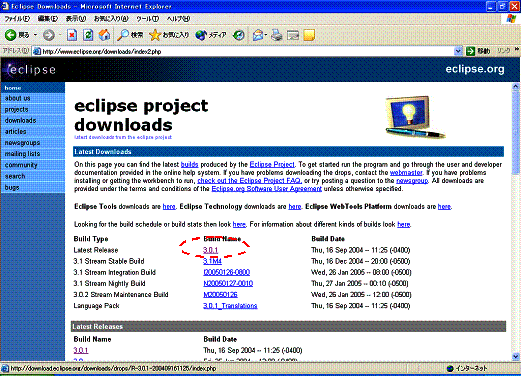Click the lightbulb monitor image
This screenshot has width=523, height=377.
click(415, 117)
